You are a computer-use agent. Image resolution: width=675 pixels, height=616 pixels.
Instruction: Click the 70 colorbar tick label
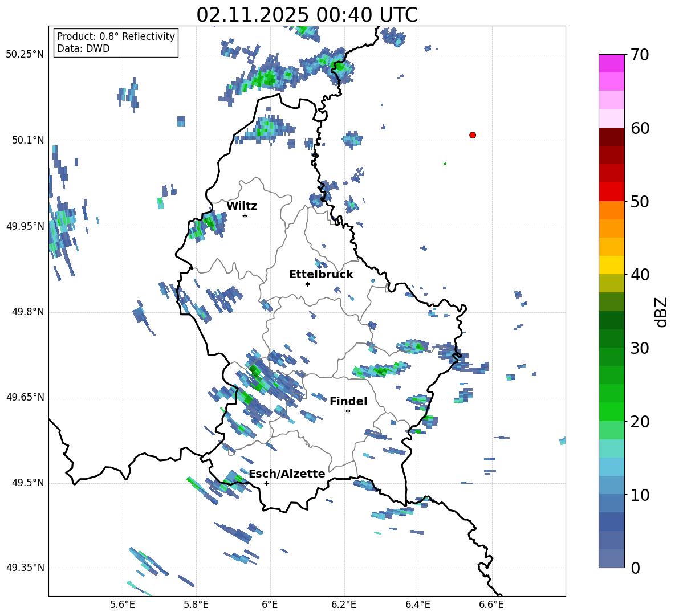point(641,55)
